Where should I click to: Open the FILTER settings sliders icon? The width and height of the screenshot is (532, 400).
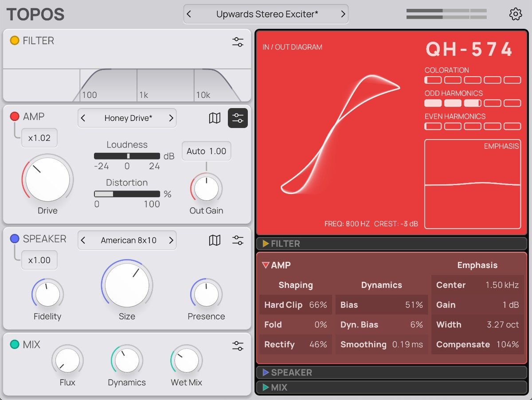click(238, 42)
